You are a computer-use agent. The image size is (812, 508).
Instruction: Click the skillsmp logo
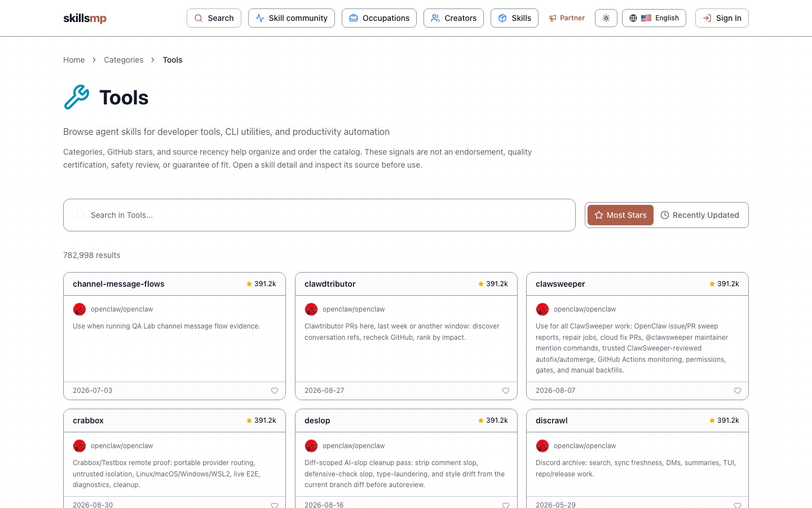(x=85, y=18)
